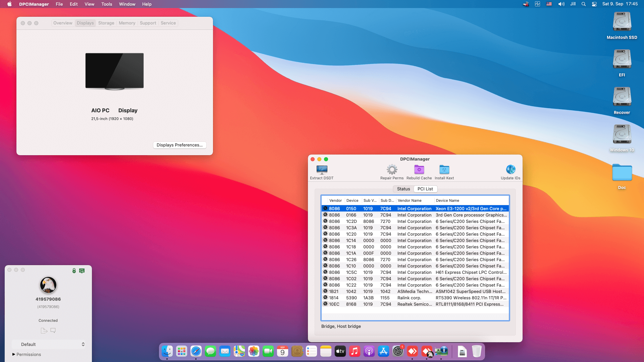
Task: Open the View menu in menu bar
Action: click(89, 4)
